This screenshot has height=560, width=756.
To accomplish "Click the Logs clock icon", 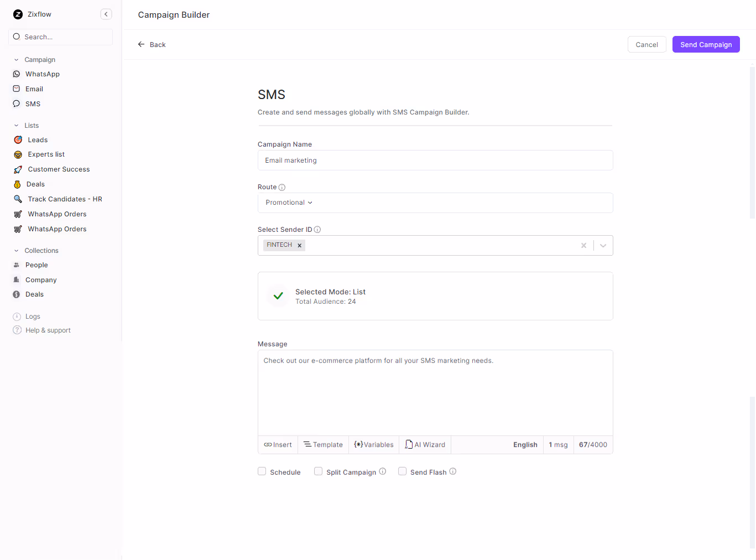I will [x=17, y=317].
